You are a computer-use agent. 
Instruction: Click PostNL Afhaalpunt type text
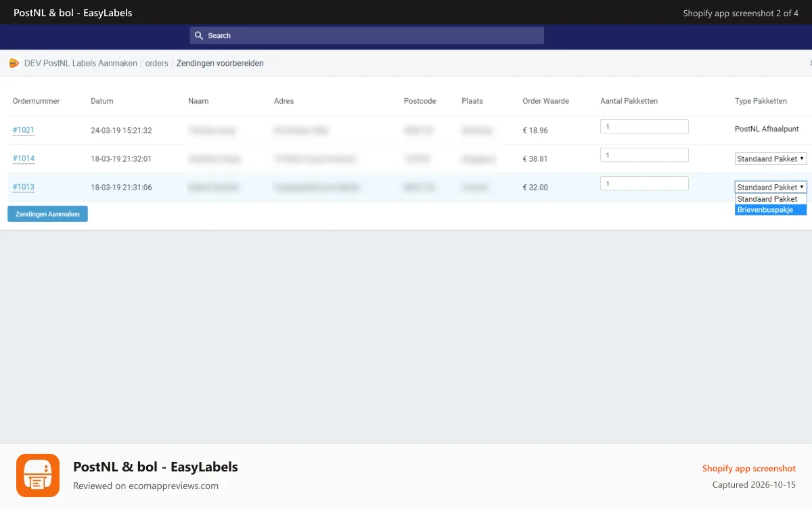point(767,129)
